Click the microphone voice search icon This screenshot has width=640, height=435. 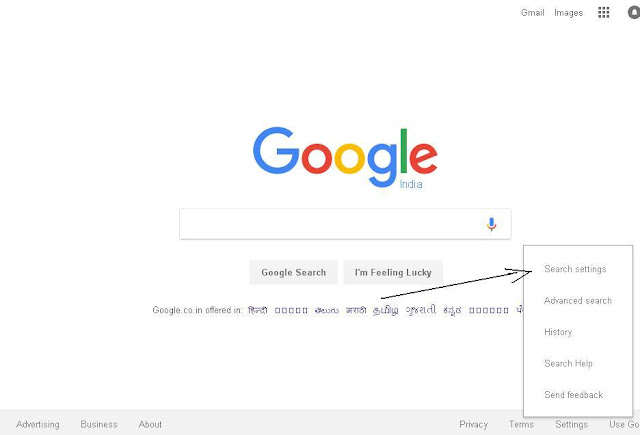(x=491, y=224)
